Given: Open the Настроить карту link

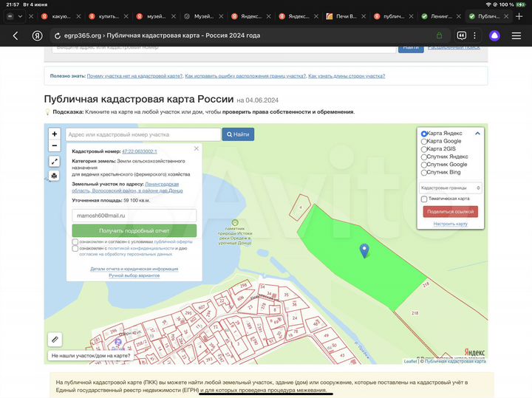Looking at the screenshot, I should (450, 224).
